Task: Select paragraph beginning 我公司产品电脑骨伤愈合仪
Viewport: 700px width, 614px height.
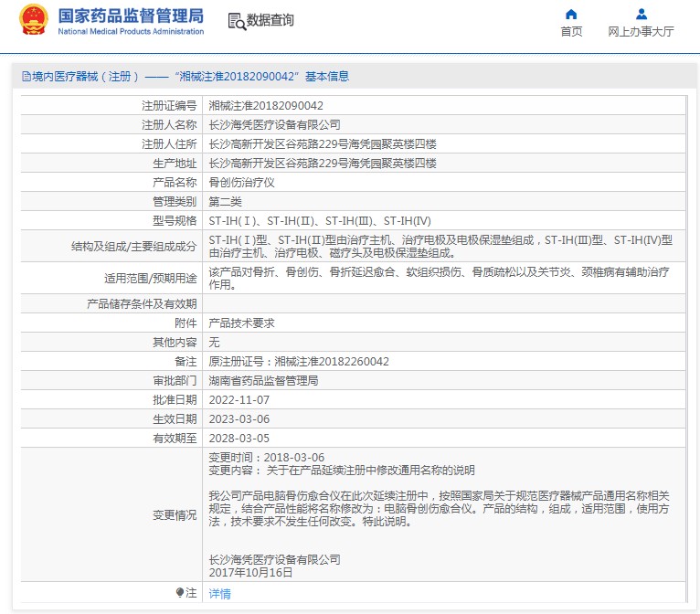Action: [440, 509]
